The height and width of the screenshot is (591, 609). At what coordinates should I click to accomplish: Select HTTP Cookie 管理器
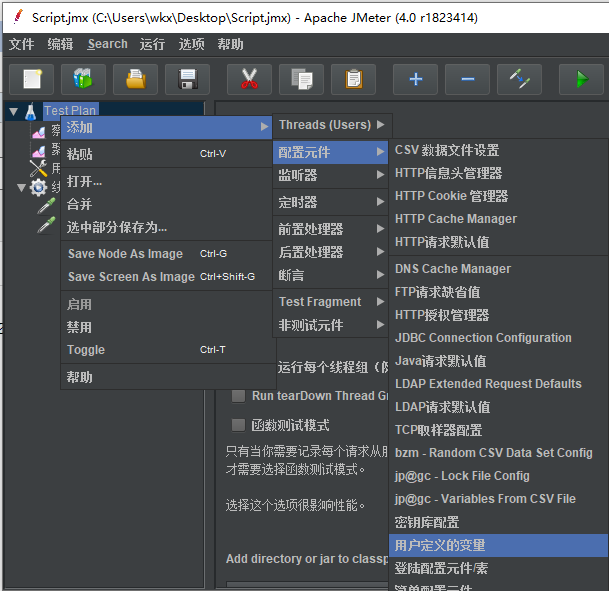(x=498, y=196)
